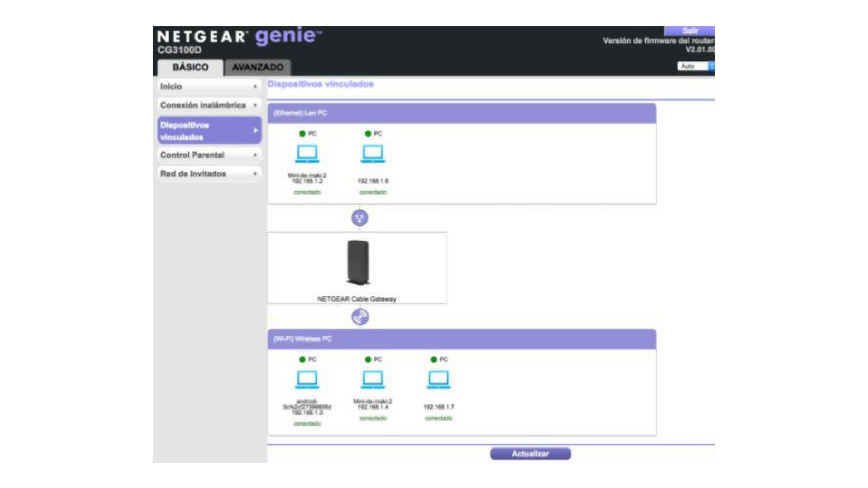Click the conectado status under 192.168.1.4
Viewport: 868px width, 488px height.
373,418
